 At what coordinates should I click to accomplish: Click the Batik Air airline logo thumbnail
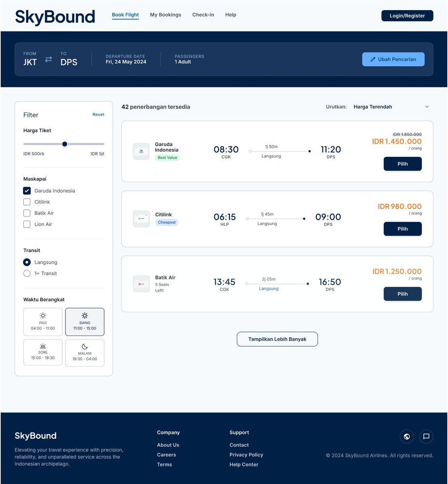tap(141, 284)
